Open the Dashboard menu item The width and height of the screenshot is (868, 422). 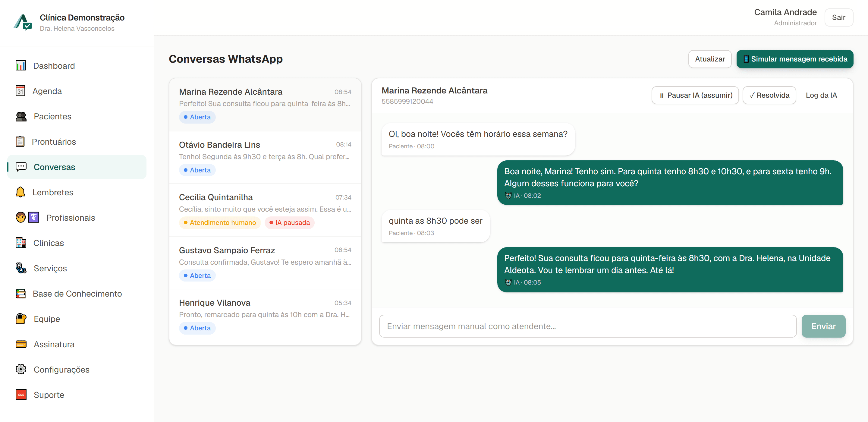point(77,66)
